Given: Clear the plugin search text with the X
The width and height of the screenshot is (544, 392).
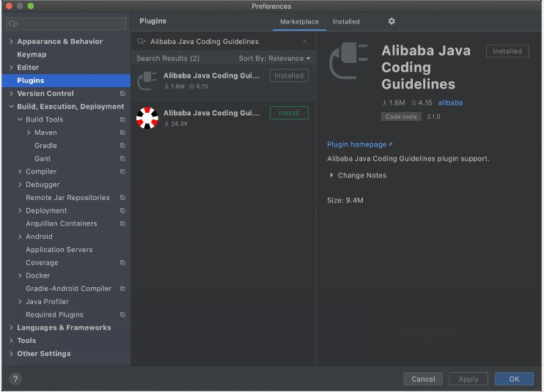Looking at the screenshot, I should [304, 42].
